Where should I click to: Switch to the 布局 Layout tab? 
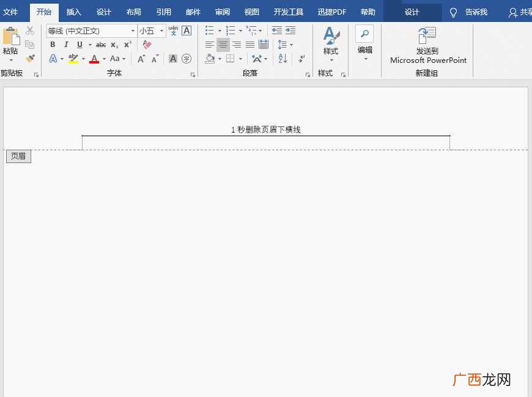(x=134, y=12)
